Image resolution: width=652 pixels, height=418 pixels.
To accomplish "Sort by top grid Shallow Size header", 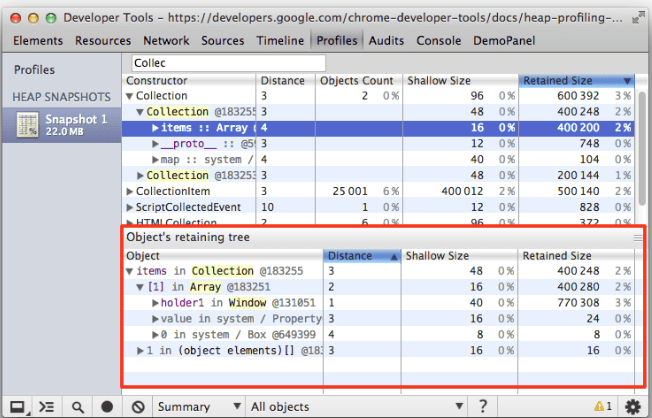I will click(460, 81).
